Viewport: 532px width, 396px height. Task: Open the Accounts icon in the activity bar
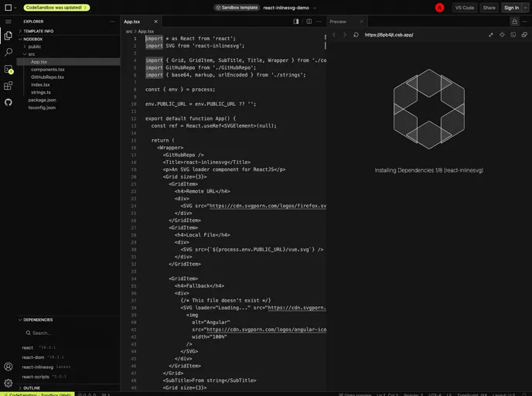pyautogui.click(x=9, y=367)
